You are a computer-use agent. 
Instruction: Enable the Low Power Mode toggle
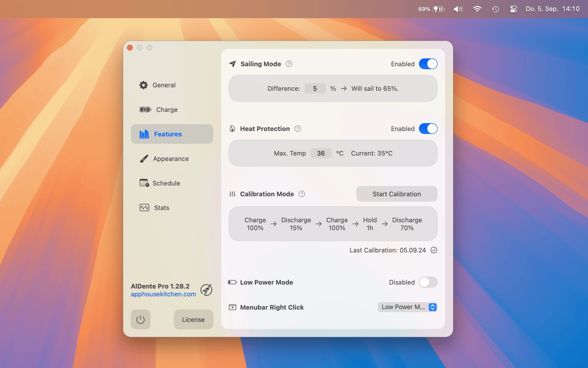[428, 282]
